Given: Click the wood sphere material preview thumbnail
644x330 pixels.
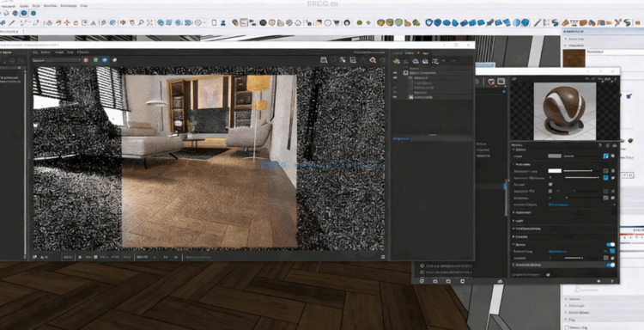Looking at the screenshot, I should tap(564, 111).
